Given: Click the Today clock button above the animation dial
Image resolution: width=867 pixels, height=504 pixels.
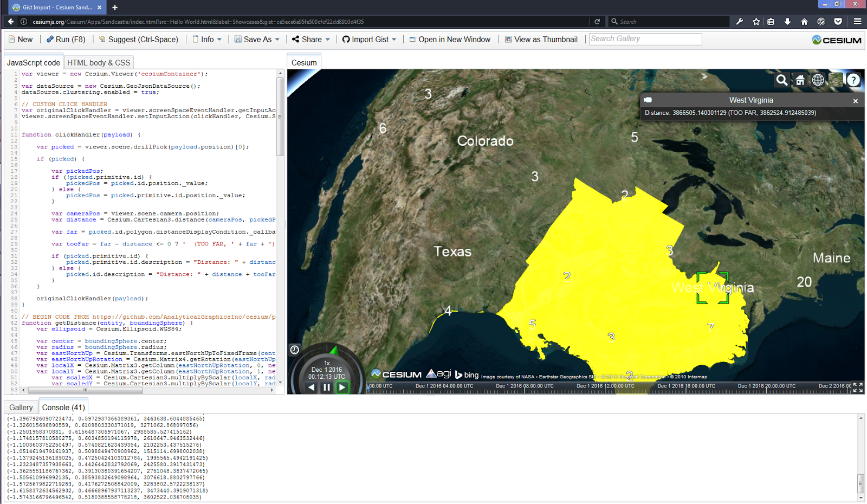Looking at the screenshot, I should pyautogui.click(x=294, y=350).
